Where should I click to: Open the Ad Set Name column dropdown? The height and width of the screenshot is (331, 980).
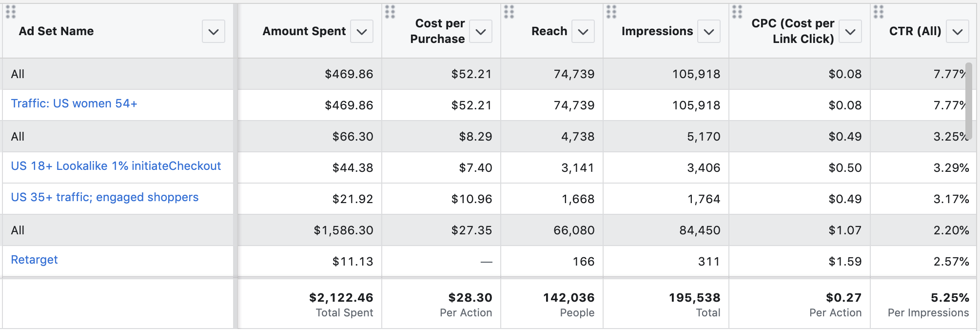pos(213,32)
